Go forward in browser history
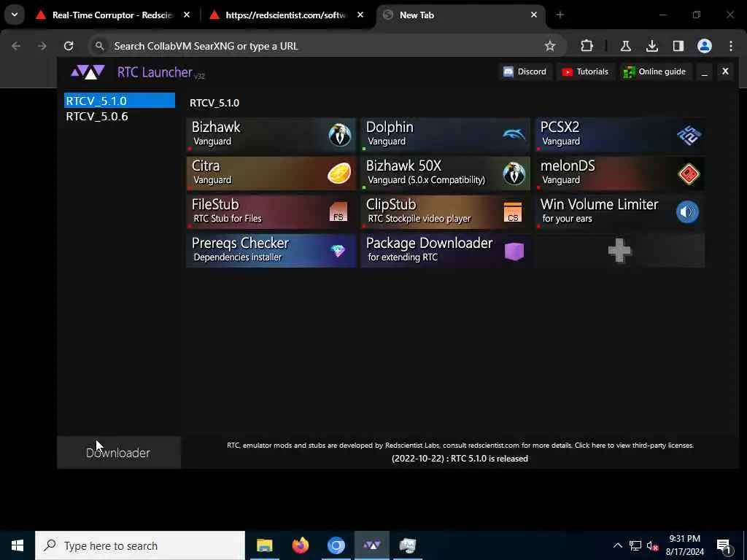 (x=42, y=46)
